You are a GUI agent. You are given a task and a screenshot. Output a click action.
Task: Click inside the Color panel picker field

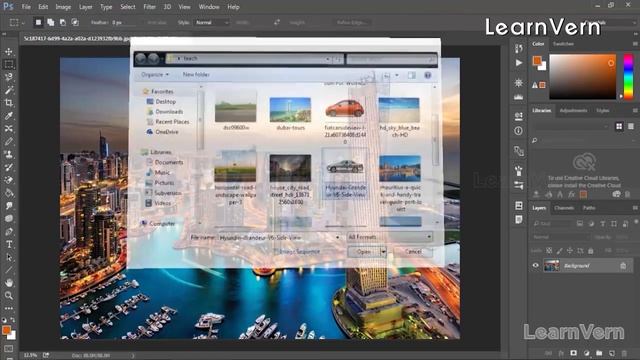point(582,76)
